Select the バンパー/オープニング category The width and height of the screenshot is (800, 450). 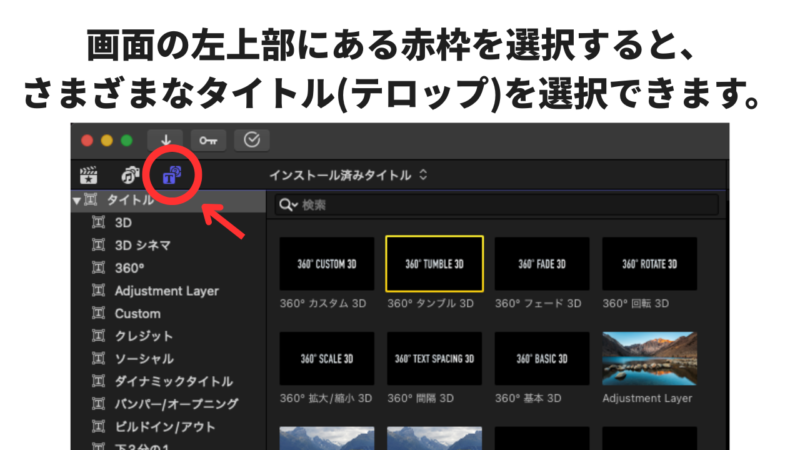(176, 404)
